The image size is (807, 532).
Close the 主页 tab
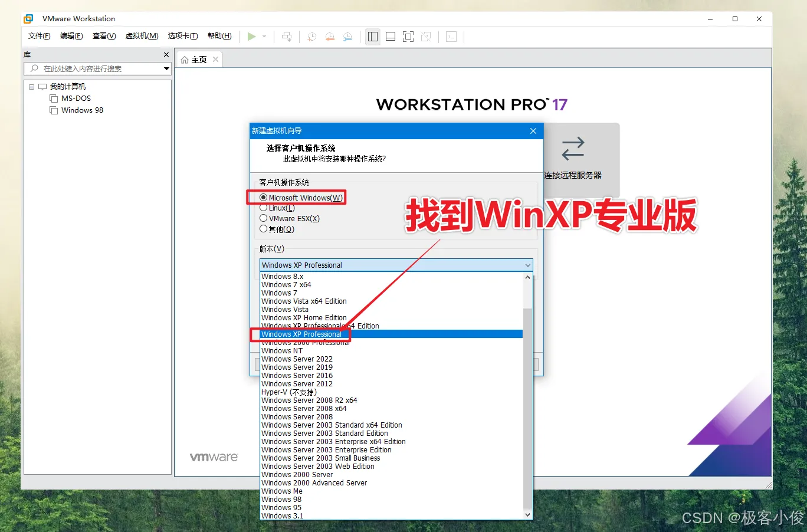point(216,60)
